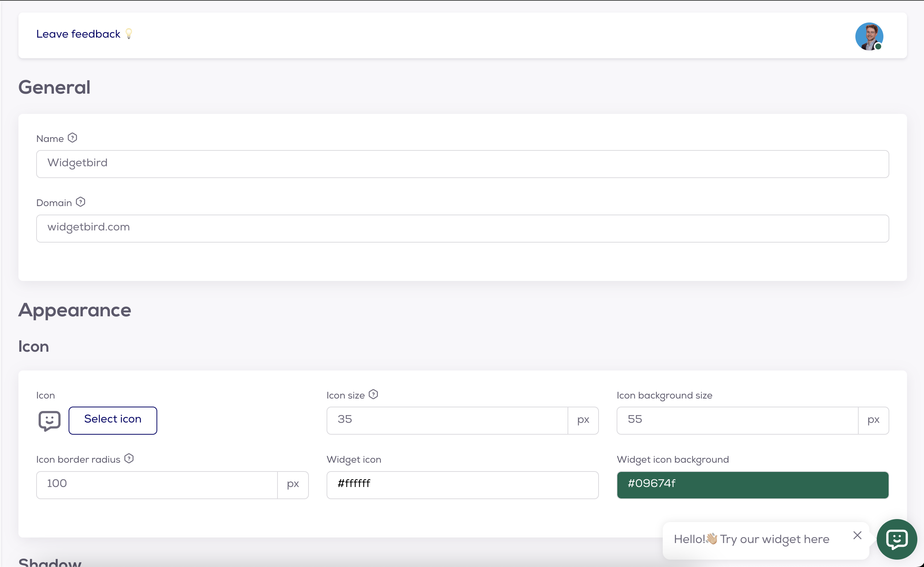Focus the Name input with Widgetbird
The width and height of the screenshot is (924, 567).
coord(462,164)
